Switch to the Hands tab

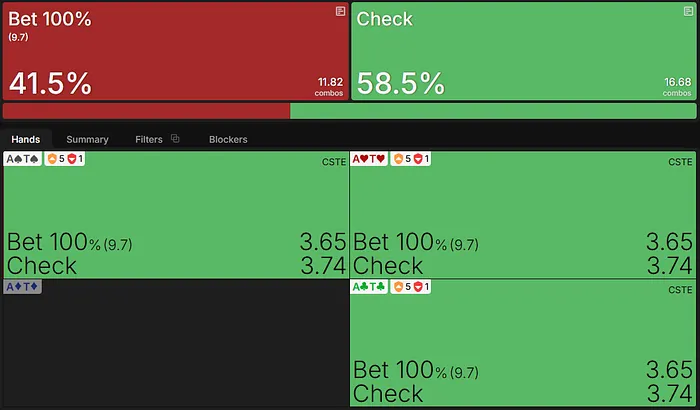tap(26, 139)
